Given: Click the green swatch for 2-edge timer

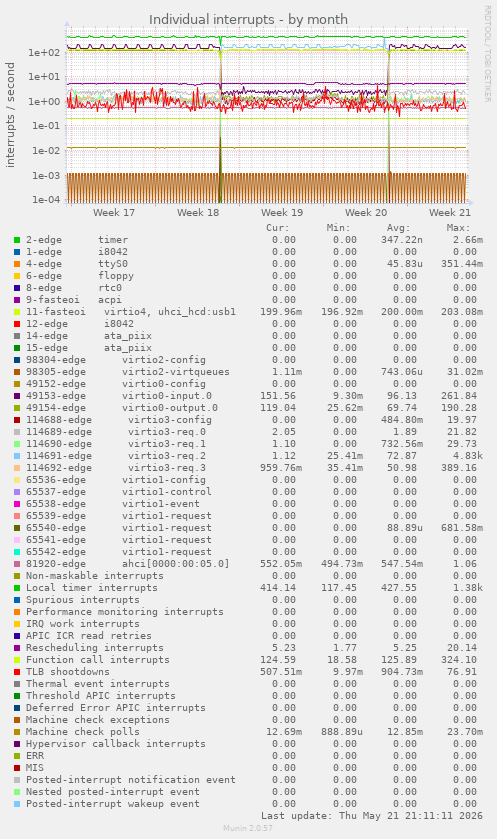Looking at the screenshot, I should (x=17, y=240).
